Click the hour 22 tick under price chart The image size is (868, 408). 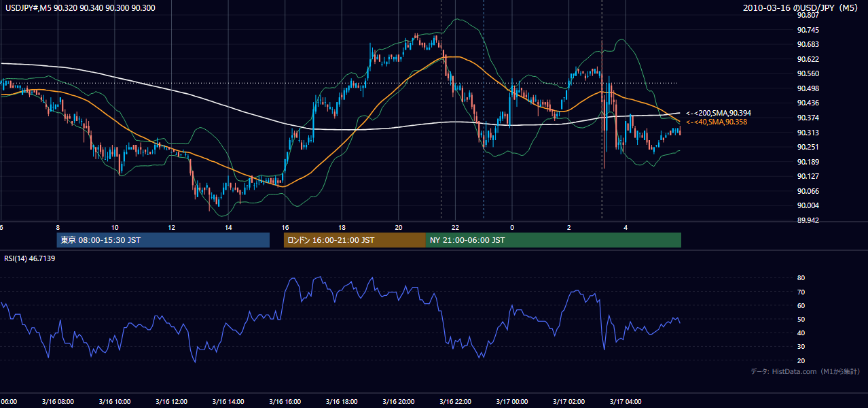tap(456, 228)
